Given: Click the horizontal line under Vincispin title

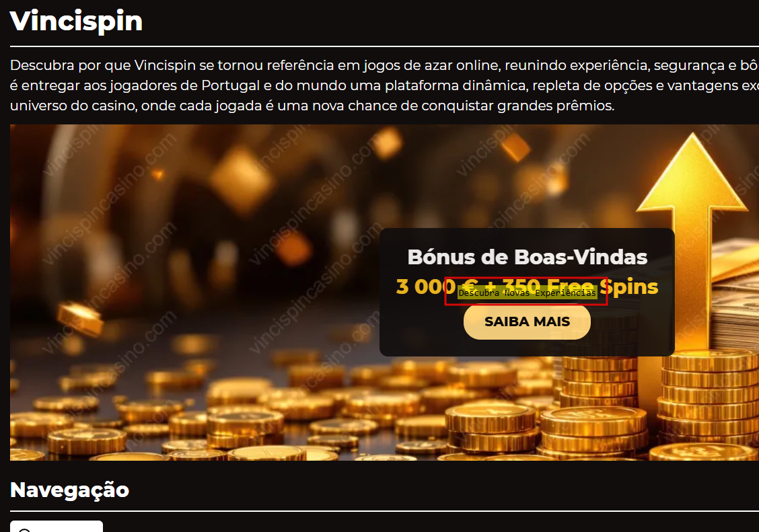Looking at the screenshot, I should pyautogui.click(x=384, y=46).
